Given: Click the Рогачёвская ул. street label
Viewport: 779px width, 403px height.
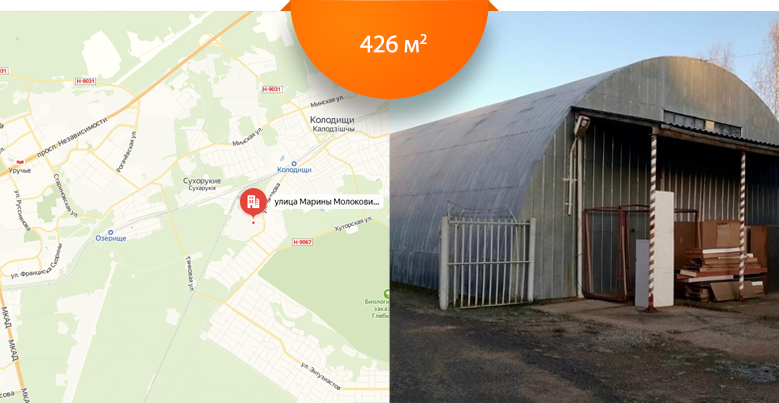Looking at the screenshot, I should click(126, 152).
